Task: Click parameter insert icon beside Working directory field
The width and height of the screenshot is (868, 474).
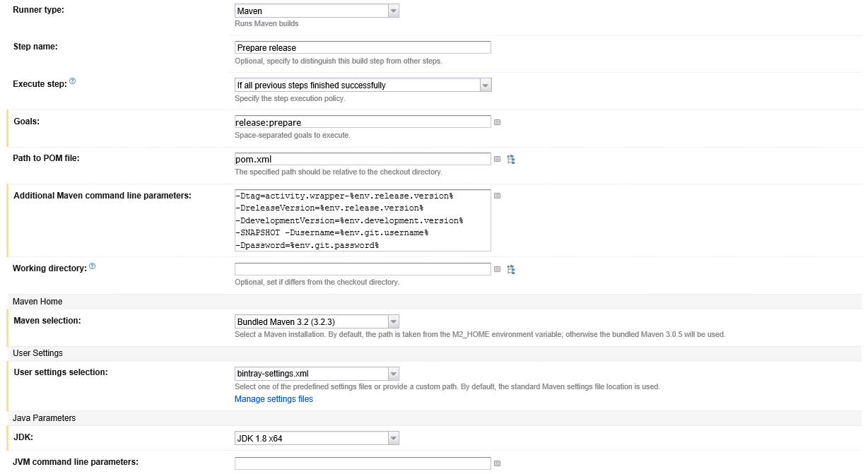Action: coord(497,269)
